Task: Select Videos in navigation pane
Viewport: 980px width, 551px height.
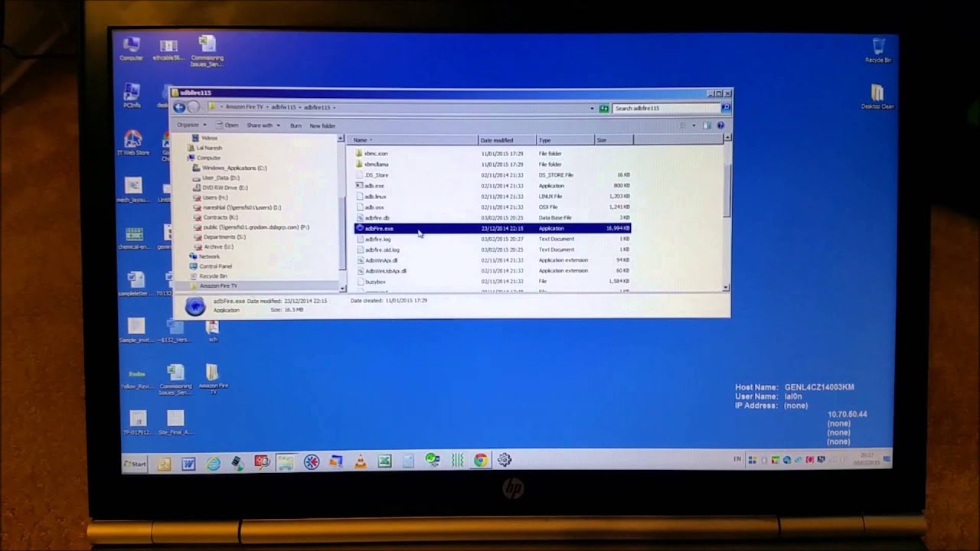Action: [208, 139]
